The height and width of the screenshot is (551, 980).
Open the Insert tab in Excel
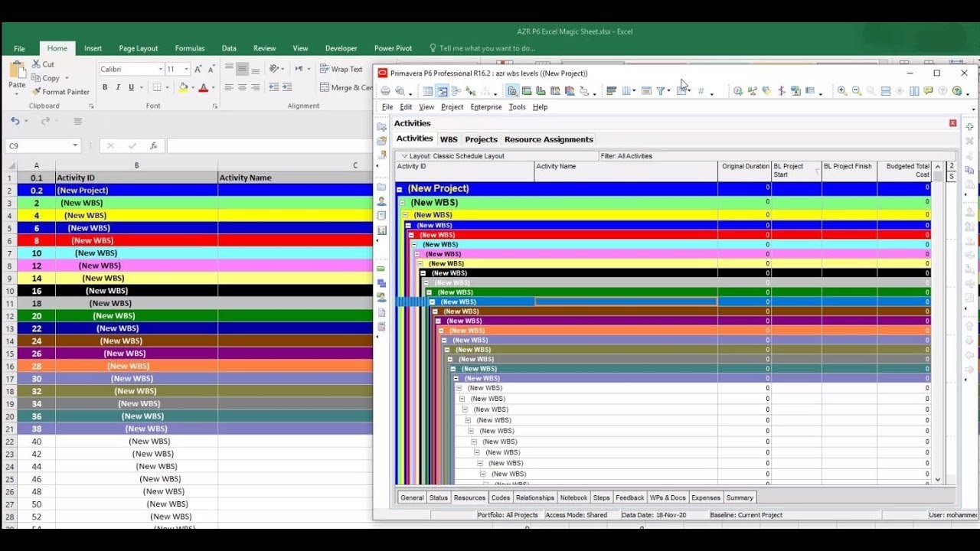click(x=93, y=48)
